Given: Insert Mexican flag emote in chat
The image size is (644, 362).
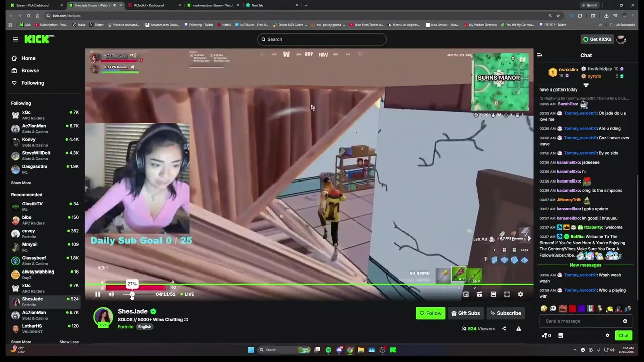Looking at the screenshot, I should (x=591, y=309).
